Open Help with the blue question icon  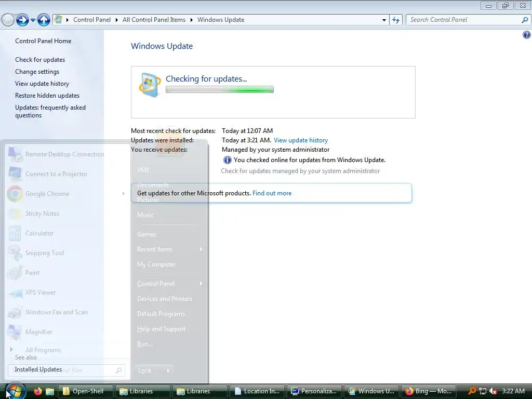pyautogui.click(x=527, y=35)
